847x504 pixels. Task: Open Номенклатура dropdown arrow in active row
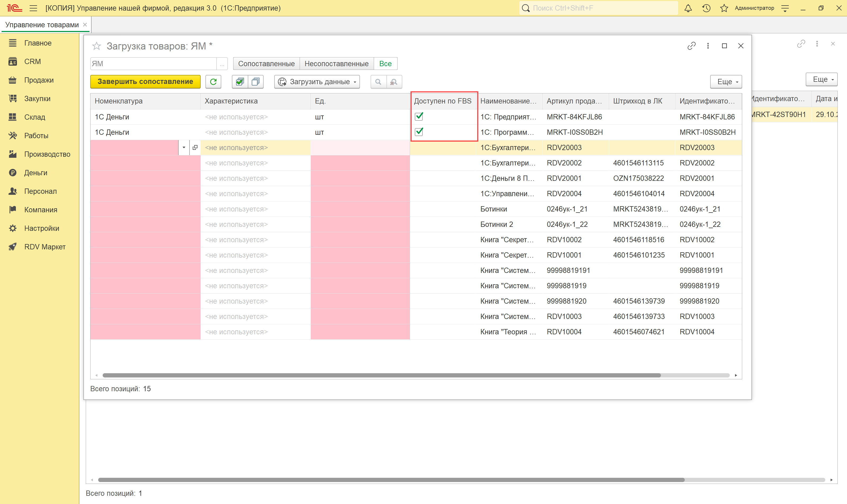tap(184, 147)
